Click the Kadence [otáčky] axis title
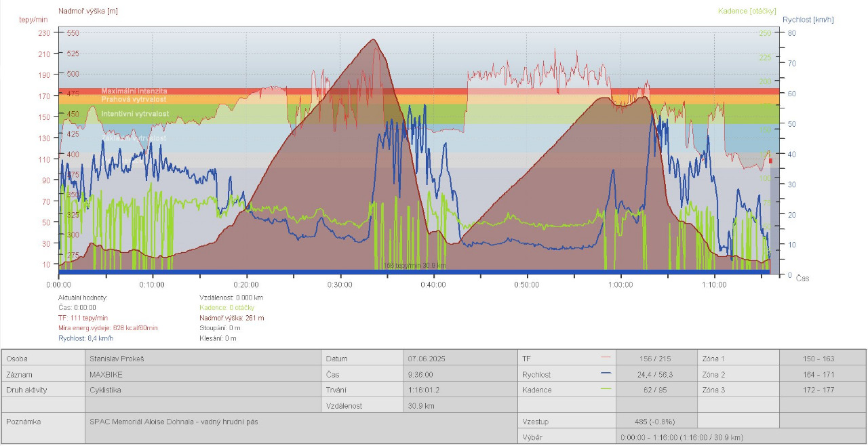 (747, 11)
